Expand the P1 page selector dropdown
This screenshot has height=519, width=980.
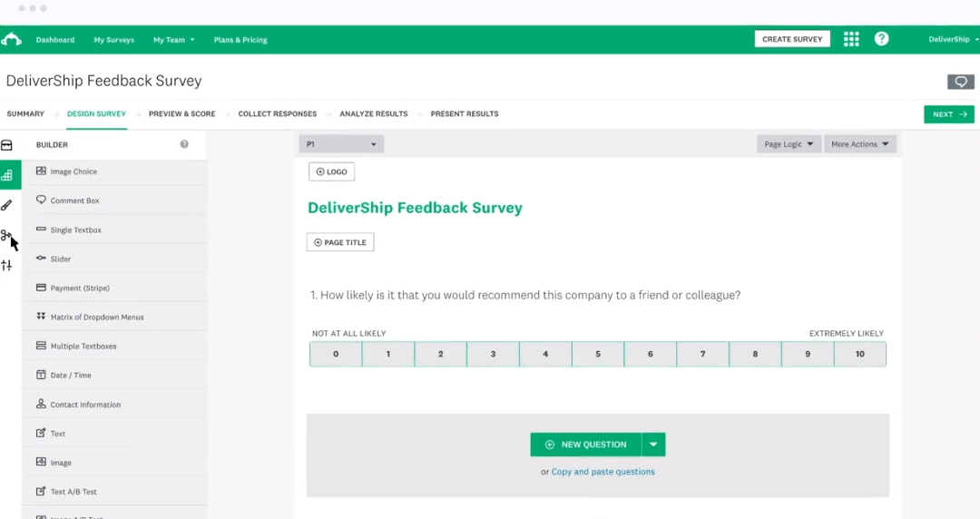pos(341,144)
